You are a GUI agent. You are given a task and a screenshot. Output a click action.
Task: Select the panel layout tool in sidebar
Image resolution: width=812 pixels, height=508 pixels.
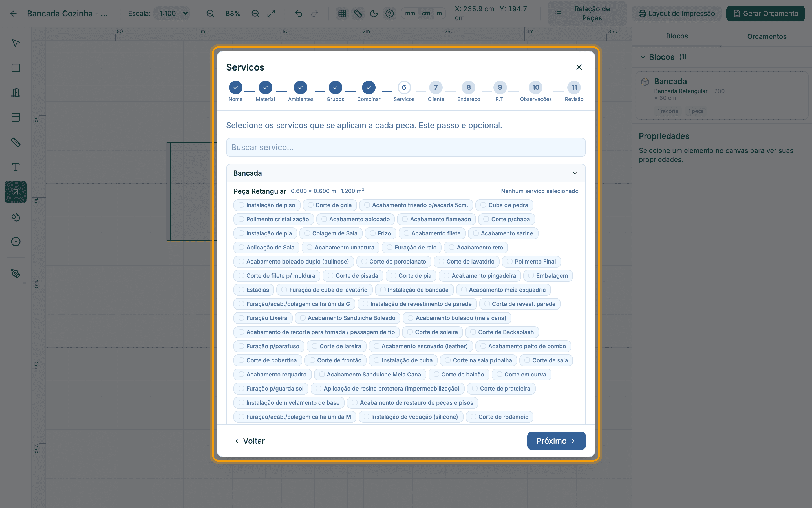pos(16,117)
